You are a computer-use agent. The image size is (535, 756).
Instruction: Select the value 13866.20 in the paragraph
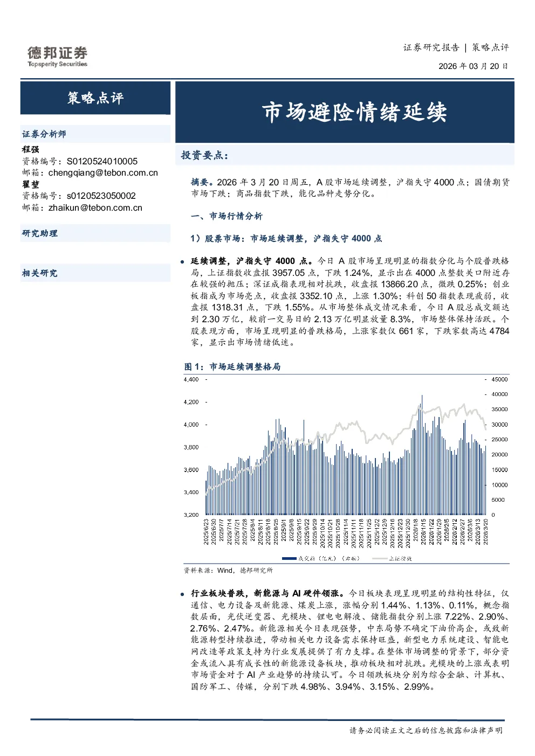click(400, 285)
